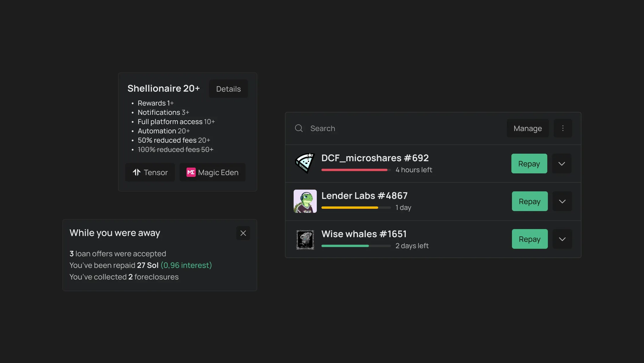
Task: Expand the Wise whales #1651 loan row
Action: [562, 239]
